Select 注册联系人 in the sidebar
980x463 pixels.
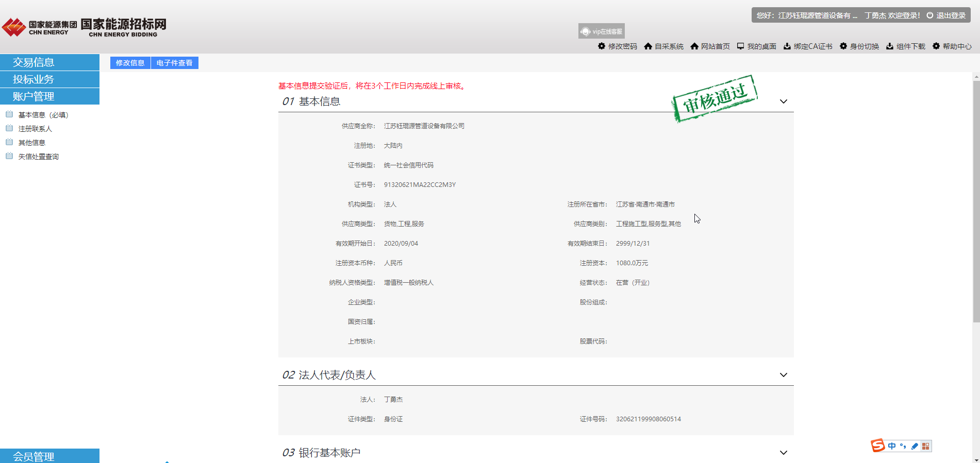pyautogui.click(x=35, y=129)
